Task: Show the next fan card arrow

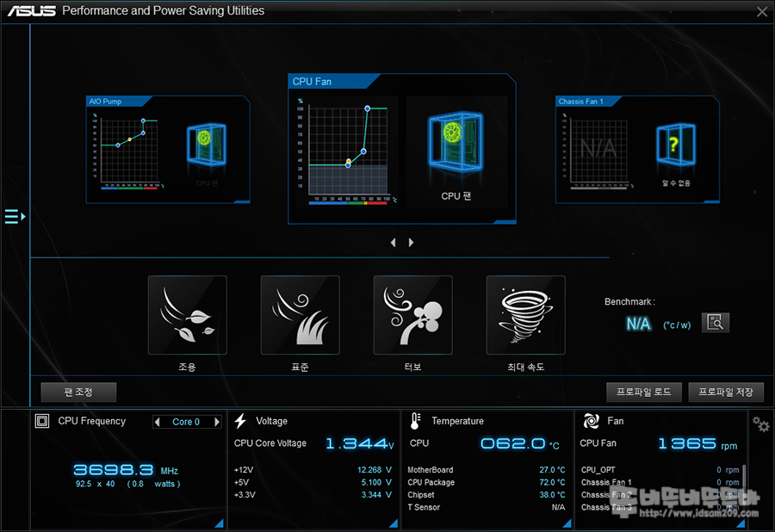Action: coord(411,243)
